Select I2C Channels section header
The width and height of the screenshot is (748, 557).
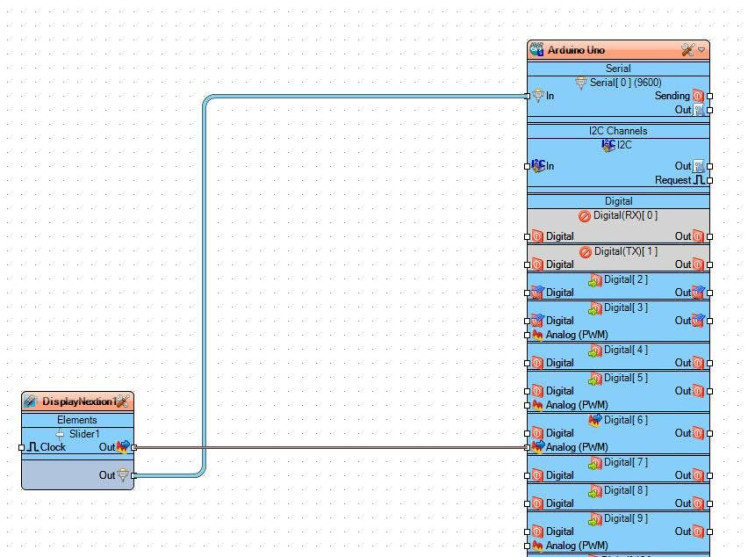pyautogui.click(x=618, y=131)
